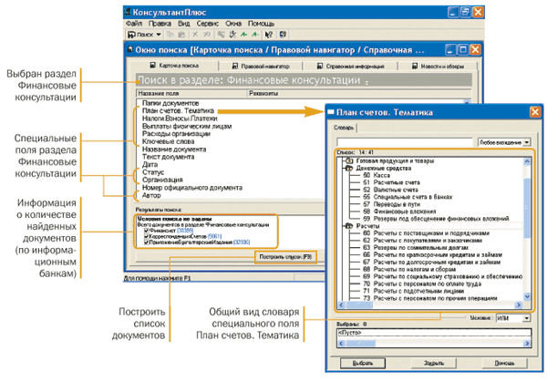Viewport: 547px width, 392px height.
Task: Open the Файл menu
Action: tap(134, 24)
